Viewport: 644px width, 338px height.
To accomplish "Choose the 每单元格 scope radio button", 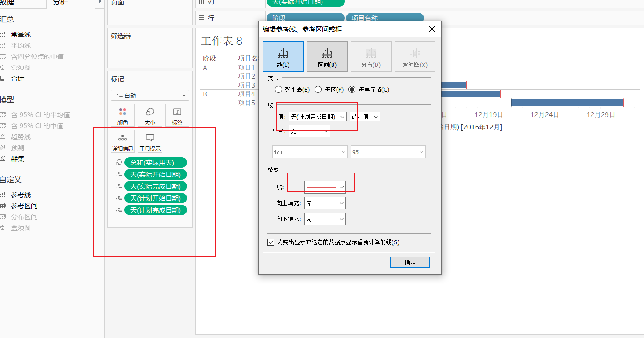I will pyautogui.click(x=352, y=89).
